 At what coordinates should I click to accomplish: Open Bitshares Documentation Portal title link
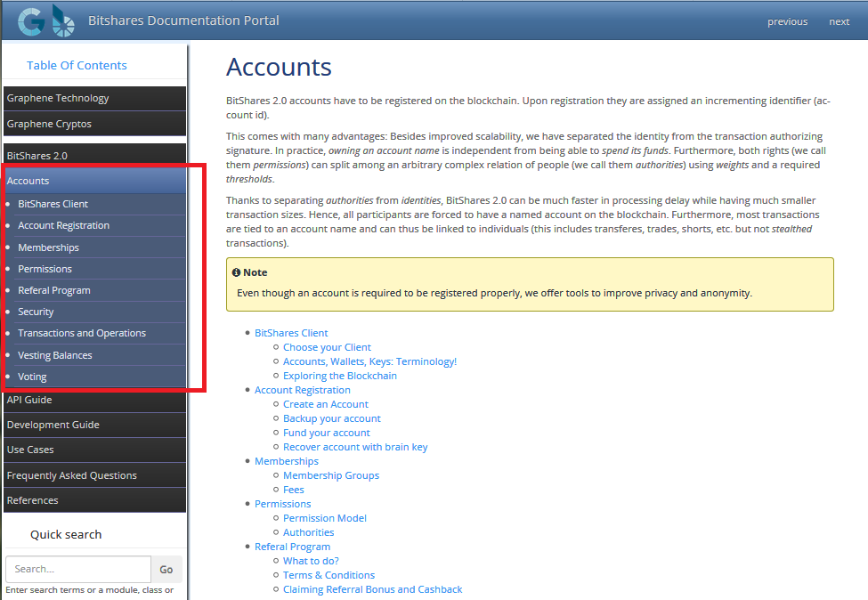coord(183,20)
